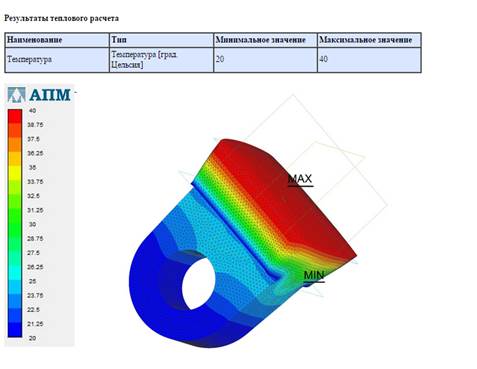Image resolution: width=477 pixels, height=369 pixels.
Task: Click the legend value 38.75
Action: [35, 125]
